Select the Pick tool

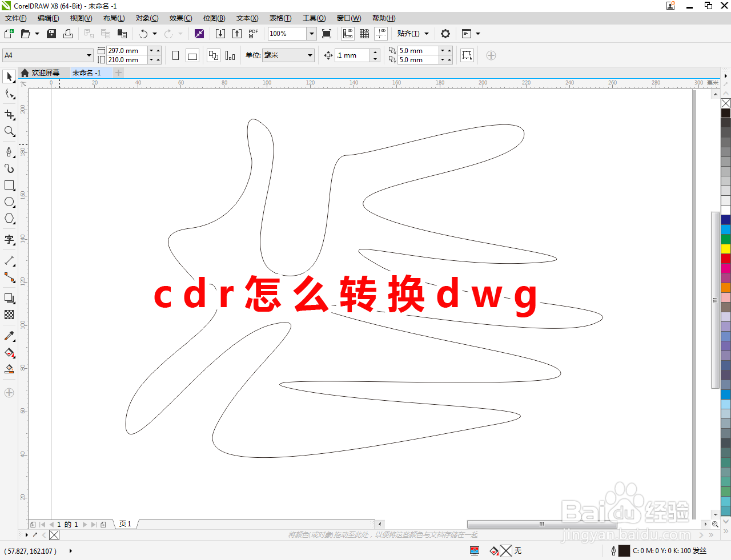[x=9, y=76]
